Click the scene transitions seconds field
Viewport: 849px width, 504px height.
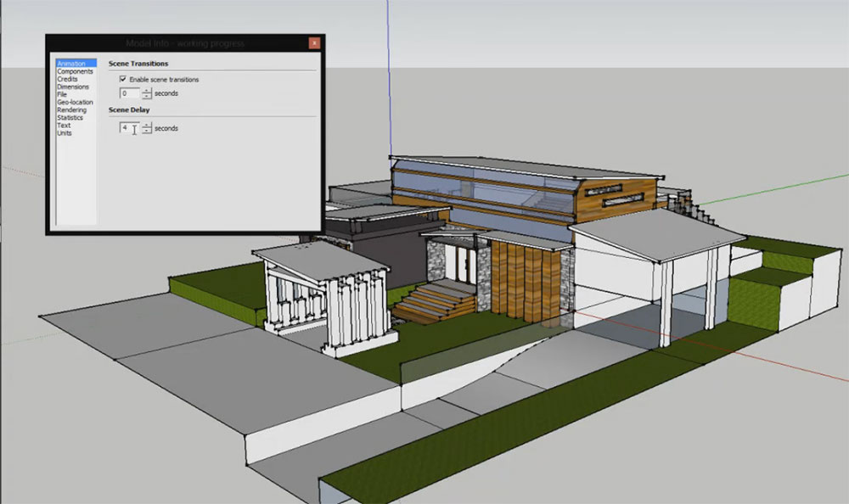click(x=128, y=93)
